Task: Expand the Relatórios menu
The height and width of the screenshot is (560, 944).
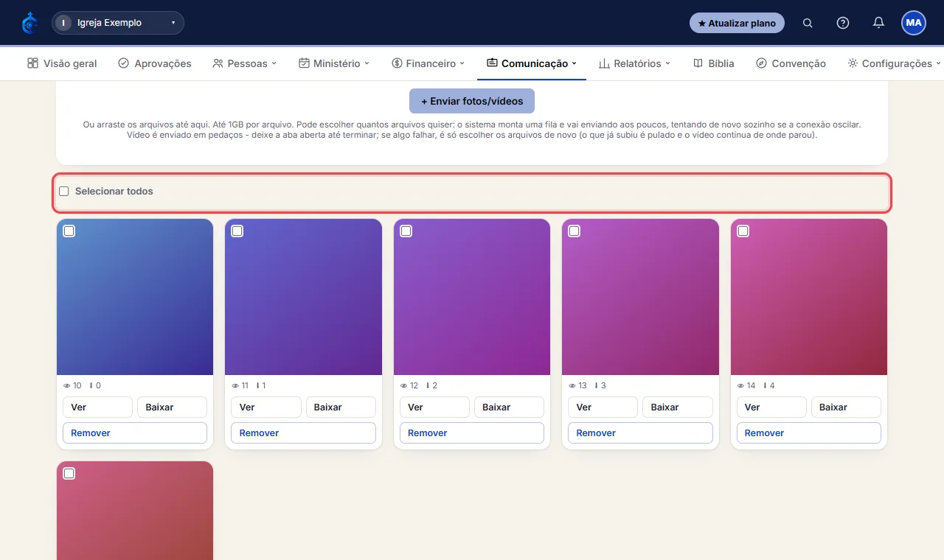Action: pos(634,63)
